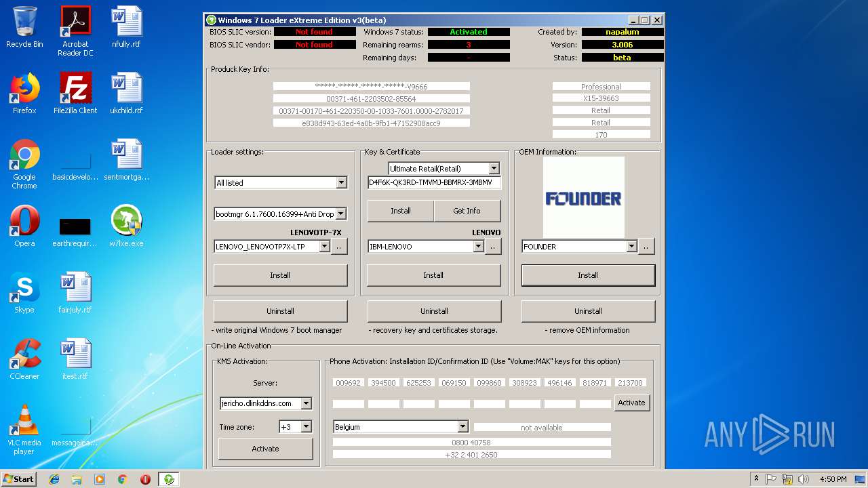Click the Start button

pyautogui.click(x=19, y=479)
